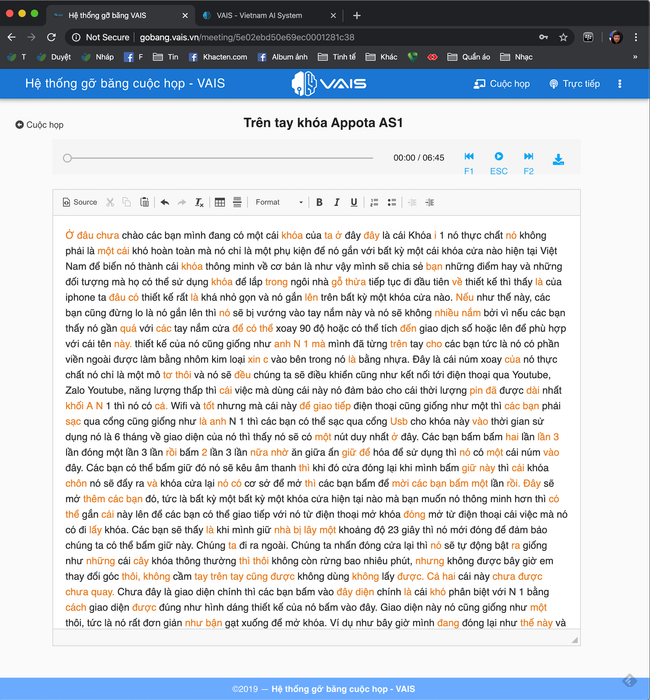Go back via Cuộc họp back link

pos(39,125)
